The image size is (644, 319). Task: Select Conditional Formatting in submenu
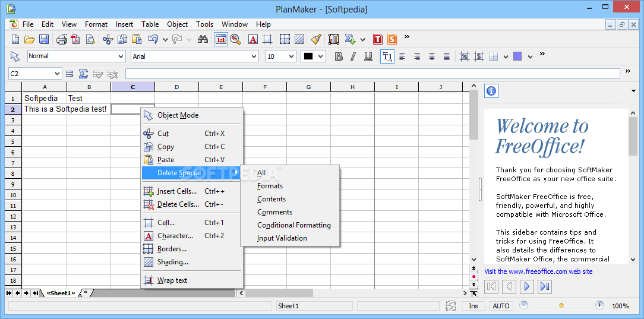tap(294, 225)
